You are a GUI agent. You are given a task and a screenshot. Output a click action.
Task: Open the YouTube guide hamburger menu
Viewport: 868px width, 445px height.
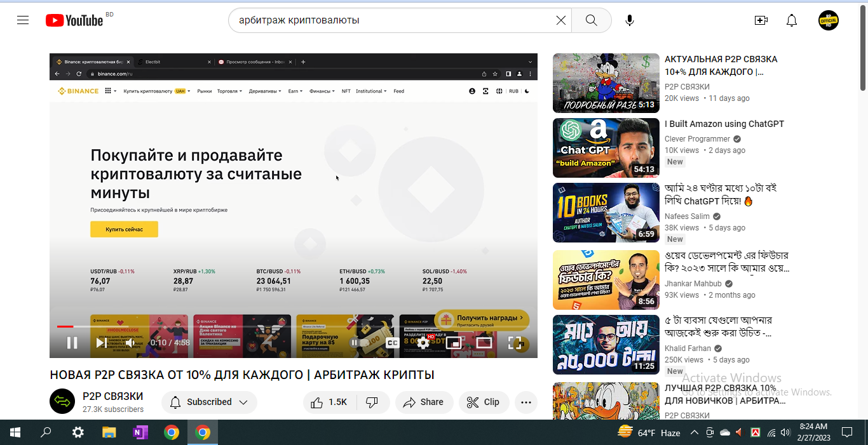pos(23,20)
